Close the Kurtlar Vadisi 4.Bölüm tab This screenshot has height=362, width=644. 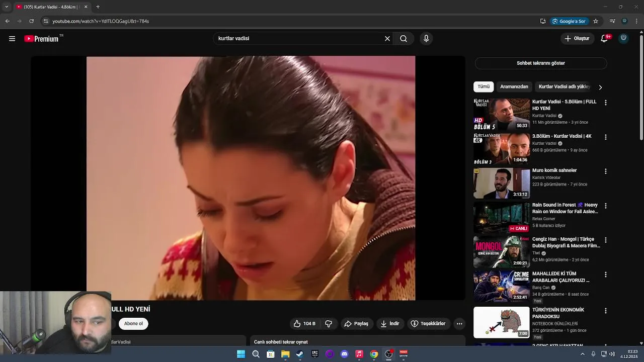[86, 7]
